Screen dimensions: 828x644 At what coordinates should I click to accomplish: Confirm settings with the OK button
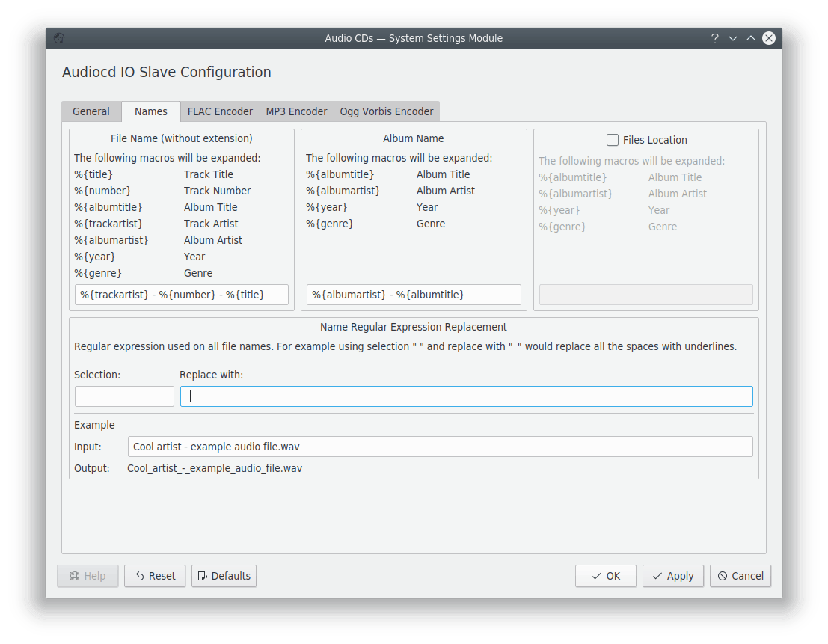(606, 576)
